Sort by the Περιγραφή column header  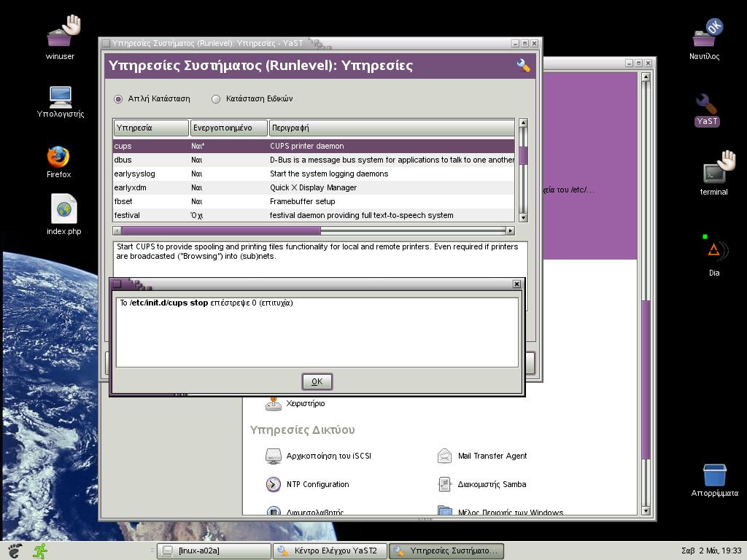[x=392, y=128]
